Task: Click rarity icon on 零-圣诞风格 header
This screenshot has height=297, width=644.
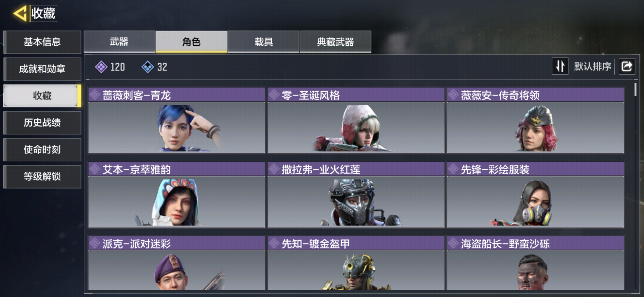Action: [274, 95]
